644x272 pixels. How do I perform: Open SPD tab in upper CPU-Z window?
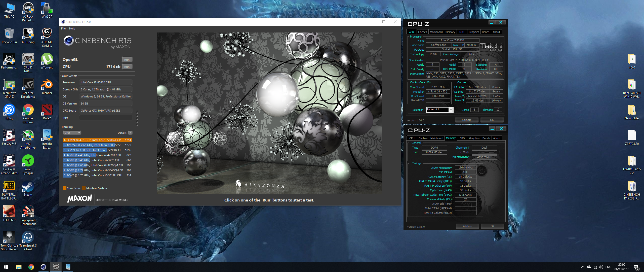[462, 32]
